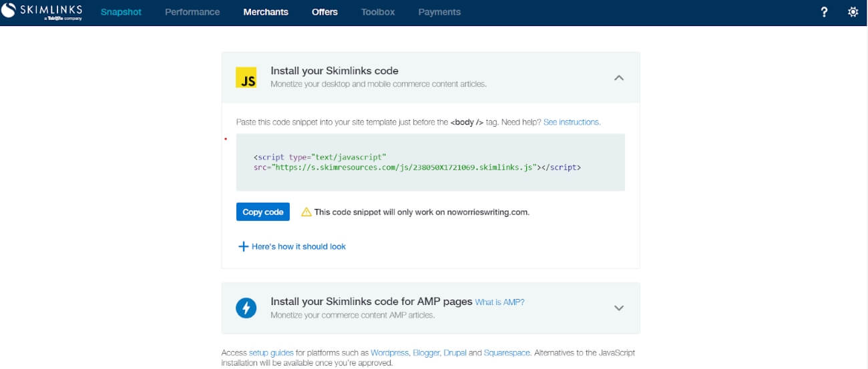Viewport: 868px width, 369px height.
Task: Open the Squarespace setup link
Action: click(507, 352)
